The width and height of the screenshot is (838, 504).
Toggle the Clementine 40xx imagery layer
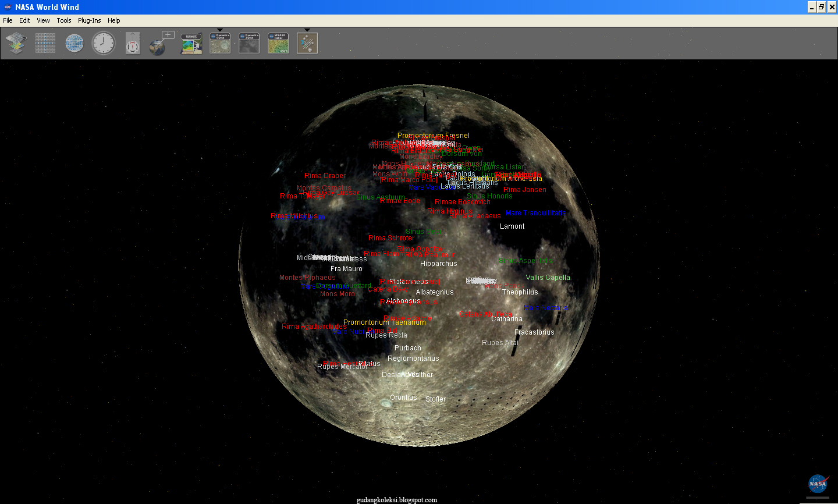220,43
